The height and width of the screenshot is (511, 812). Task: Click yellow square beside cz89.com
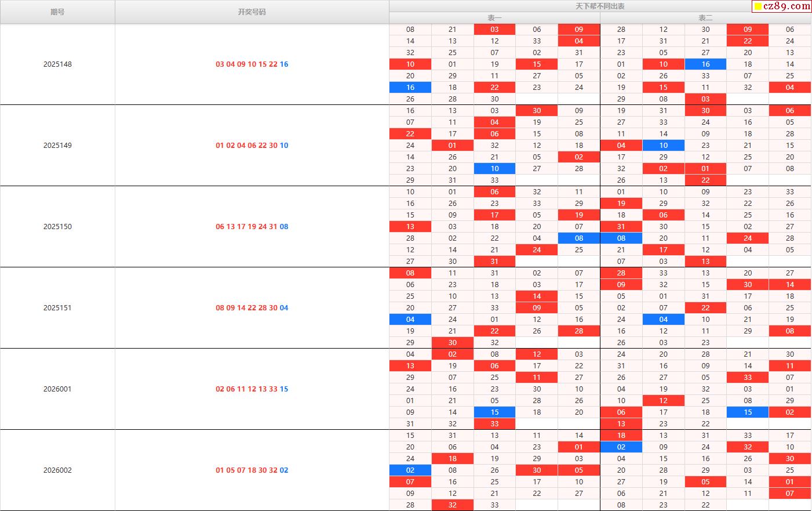(x=758, y=7)
